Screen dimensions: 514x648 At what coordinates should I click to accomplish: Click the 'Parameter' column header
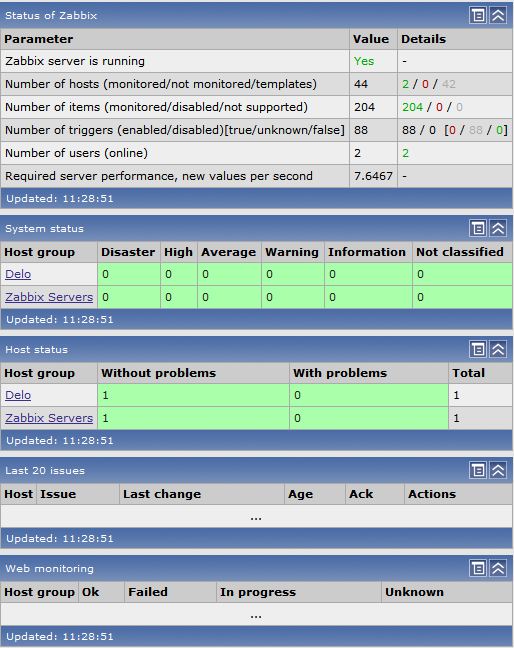point(38,39)
